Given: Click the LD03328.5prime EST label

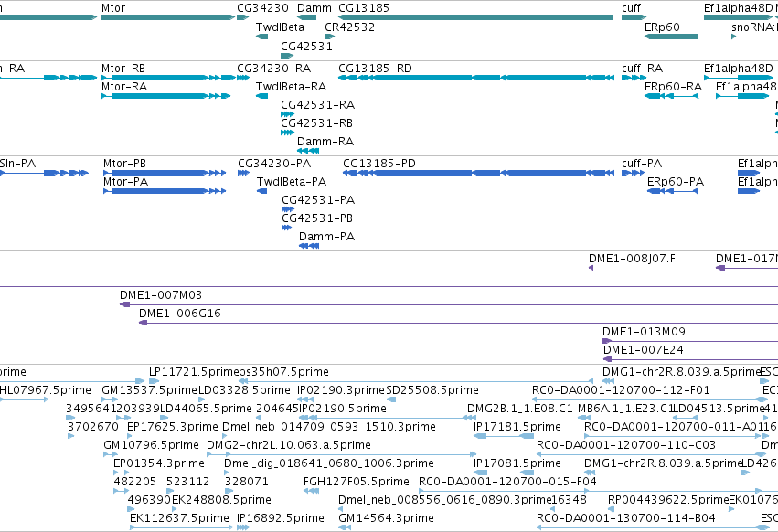Looking at the screenshot, I should click(244, 390).
